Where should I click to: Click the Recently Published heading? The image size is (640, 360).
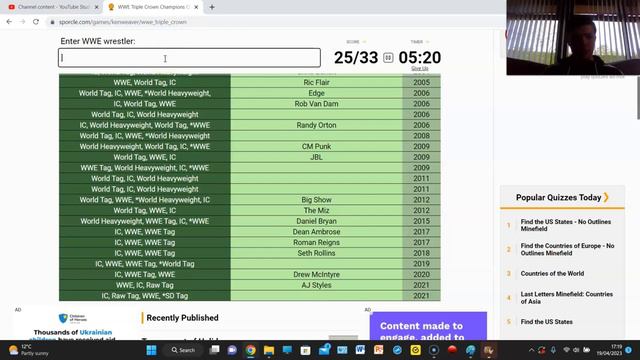point(182,318)
